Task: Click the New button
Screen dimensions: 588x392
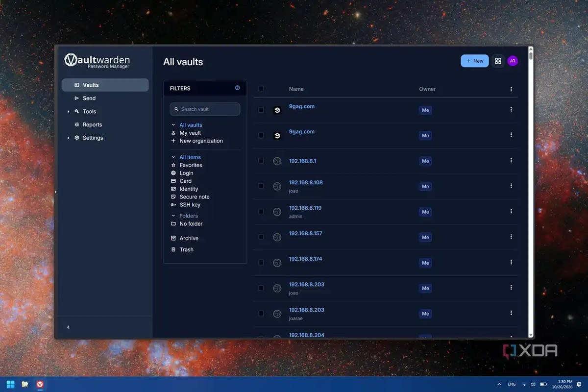Action: [x=474, y=61]
